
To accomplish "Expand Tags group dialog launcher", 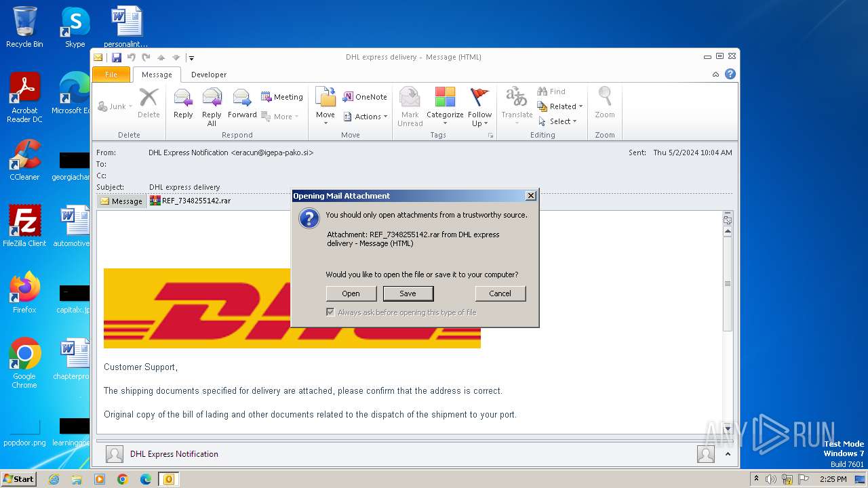I will tap(490, 136).
